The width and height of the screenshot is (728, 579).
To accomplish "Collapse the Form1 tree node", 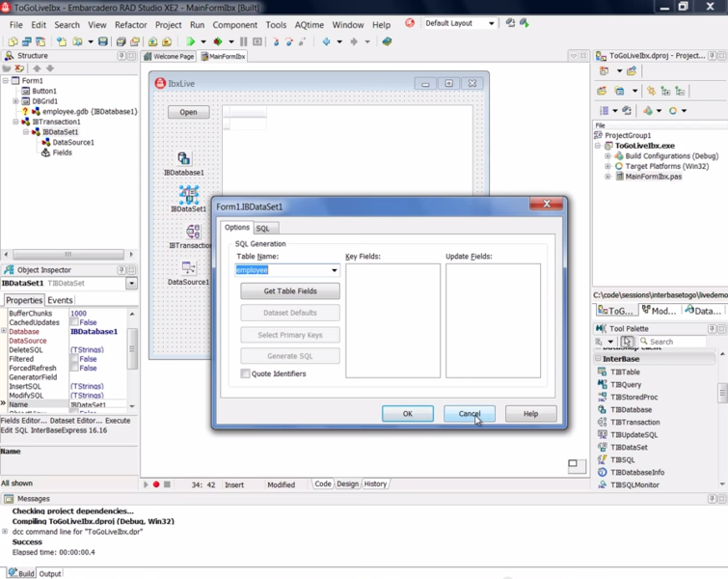I will point(6,80).
